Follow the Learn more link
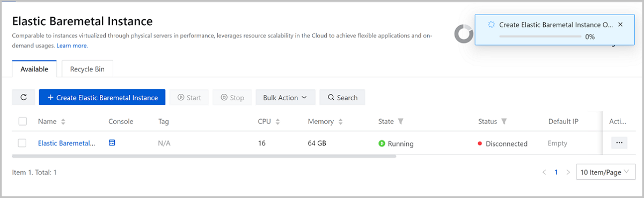 (x=72, y=46)
